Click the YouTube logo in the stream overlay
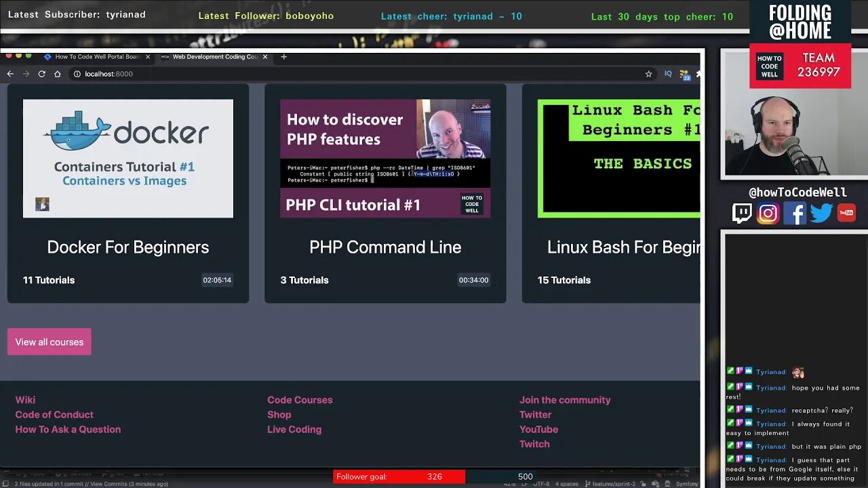 tap(846, 213)
